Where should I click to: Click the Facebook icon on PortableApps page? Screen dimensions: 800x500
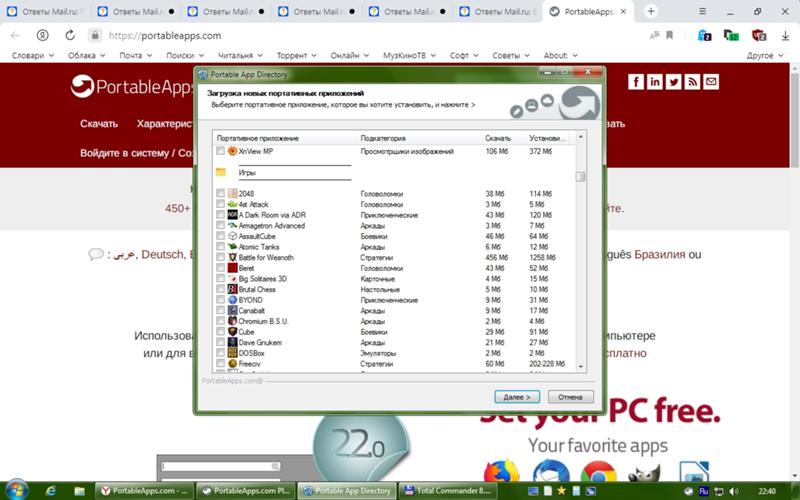pos(636,82)
